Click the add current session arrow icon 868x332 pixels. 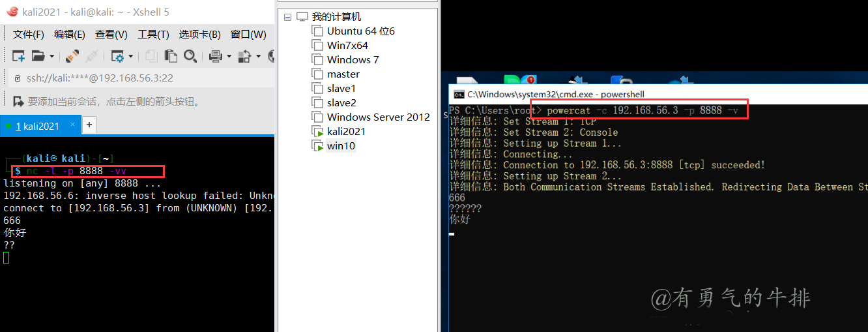click(x=18, y=101)
